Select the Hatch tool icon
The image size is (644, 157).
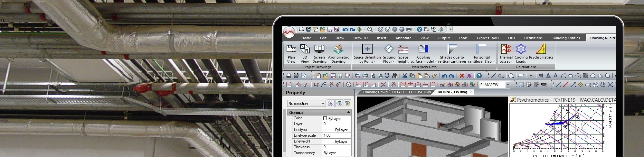pyautogui.click(x=541, y=76)
